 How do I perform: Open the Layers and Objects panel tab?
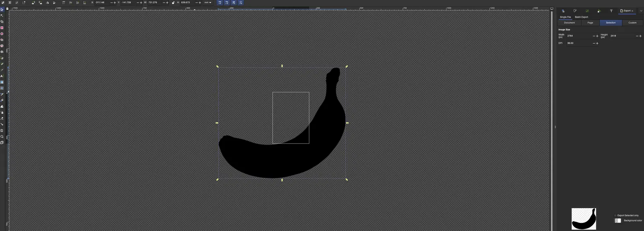pyautogui.click(x=563, y=11)
